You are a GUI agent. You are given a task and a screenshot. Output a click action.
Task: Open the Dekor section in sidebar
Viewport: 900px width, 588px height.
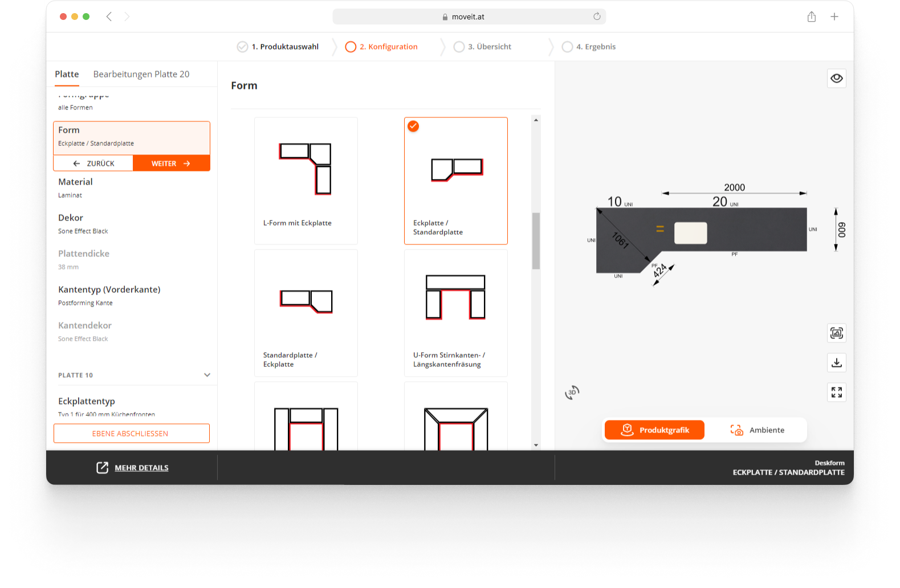(132, 223)
